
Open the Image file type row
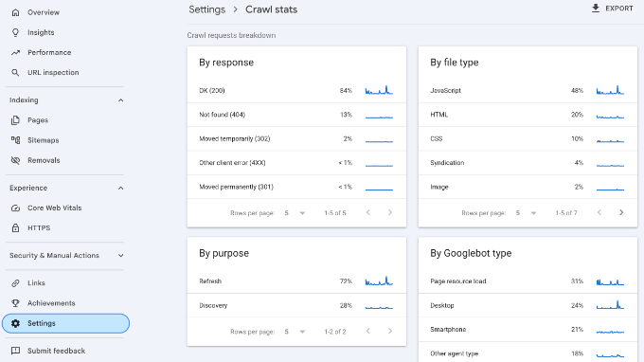(x=528, y=187)
